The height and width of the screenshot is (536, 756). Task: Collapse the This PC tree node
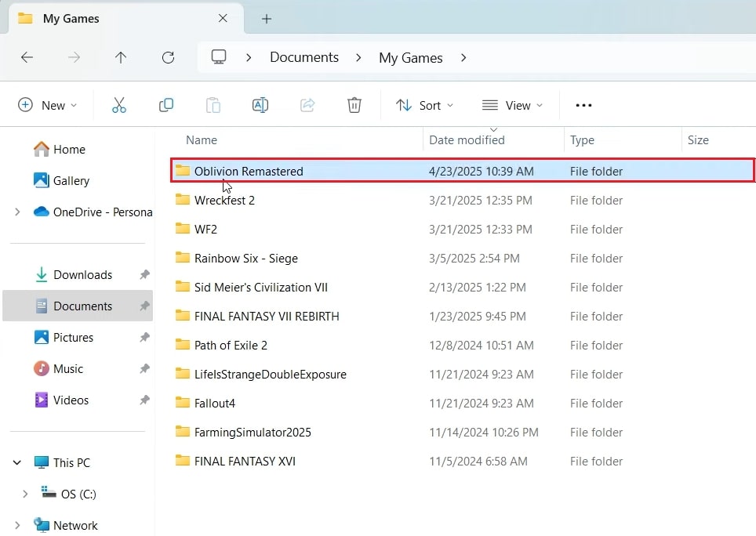tap(17, 463)
